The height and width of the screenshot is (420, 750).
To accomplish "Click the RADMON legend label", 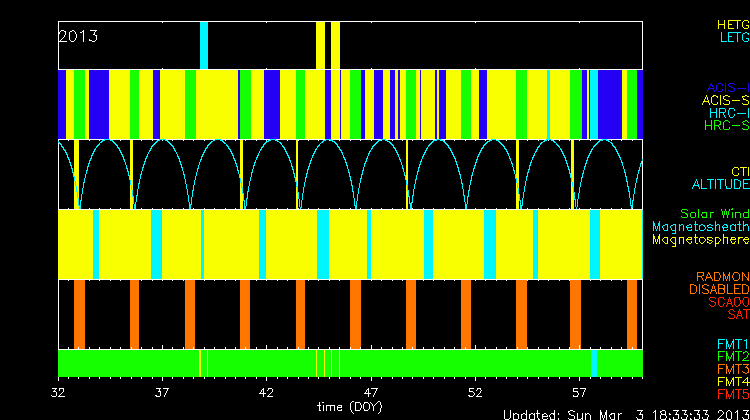I will click(723, 276).
